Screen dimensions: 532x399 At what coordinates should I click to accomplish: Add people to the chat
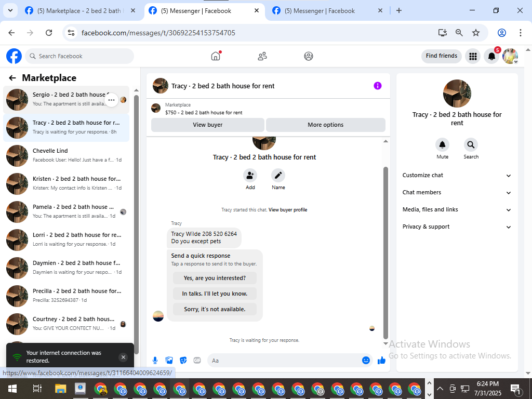pyautogui.click(x=250, y=176)
